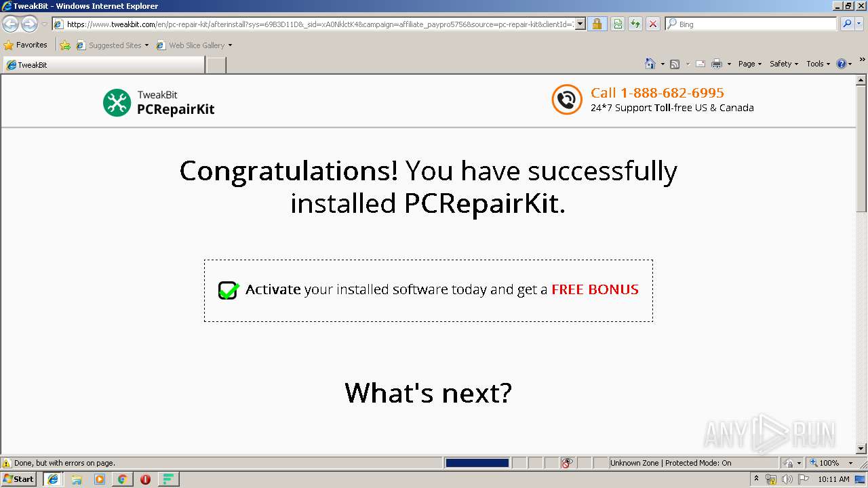
Task: Click the Home icon in command bar
Action: [650, 64]
